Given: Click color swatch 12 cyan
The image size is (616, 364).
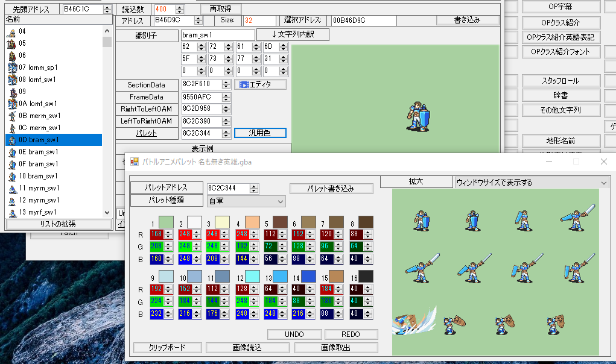Looking at the screenshot, I should tap(252, 276).
